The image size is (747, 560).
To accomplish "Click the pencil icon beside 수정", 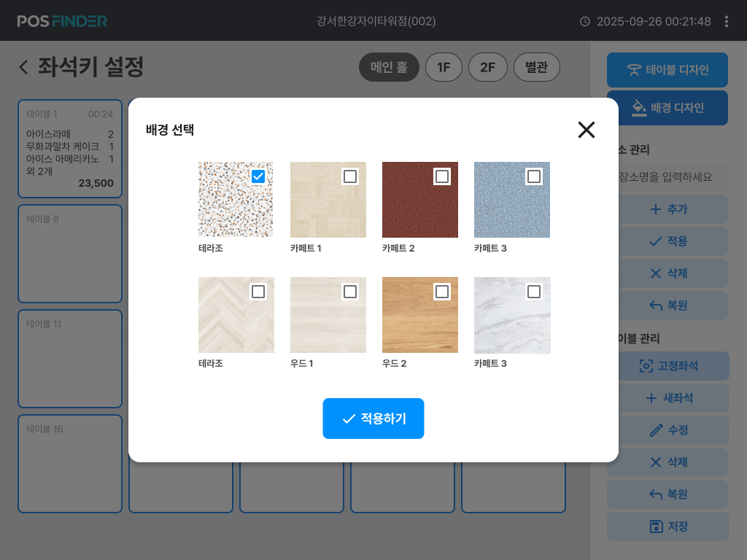I will tap(656, 430).
